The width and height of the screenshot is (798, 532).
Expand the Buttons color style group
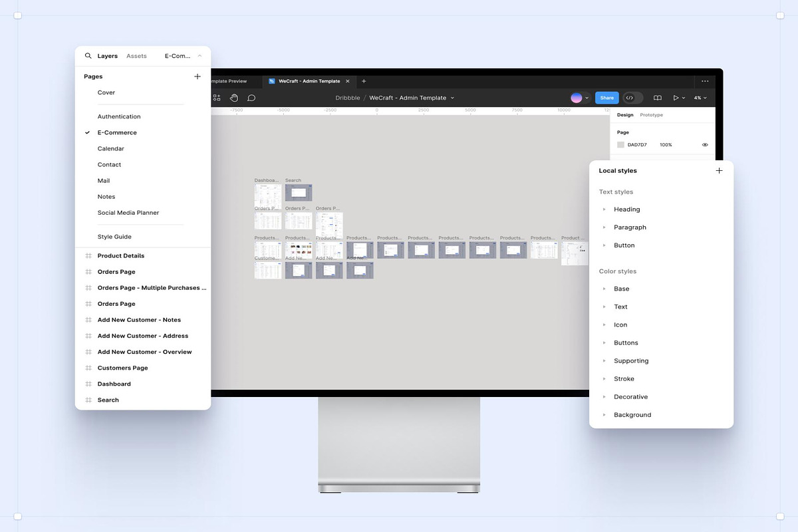point(604,343)
